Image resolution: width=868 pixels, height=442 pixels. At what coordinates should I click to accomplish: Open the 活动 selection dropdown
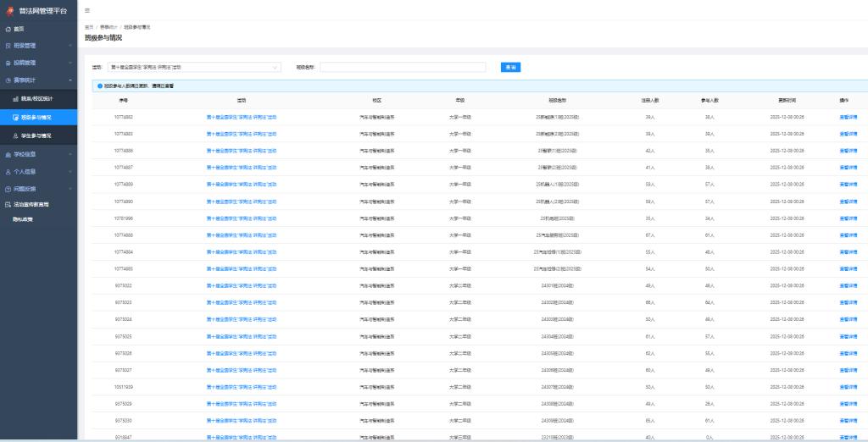pos(195,67)
